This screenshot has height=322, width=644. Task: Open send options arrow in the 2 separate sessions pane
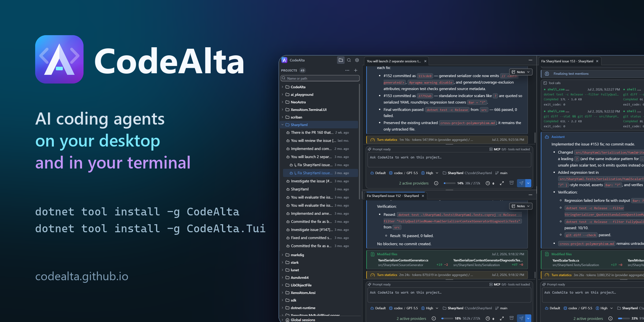coord(528,183)
